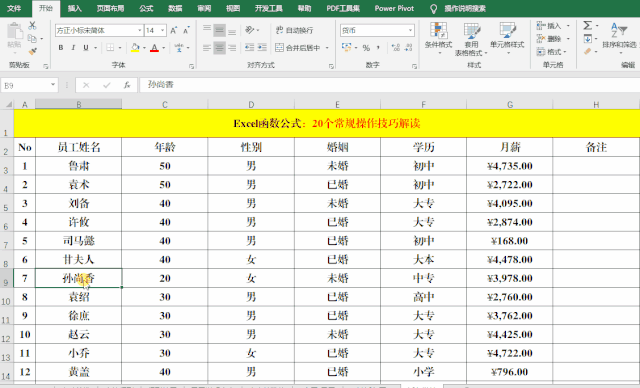Viewport: 640px width, 388px height.
Task: Decrease decimal places icon
Action: point(409,48)
